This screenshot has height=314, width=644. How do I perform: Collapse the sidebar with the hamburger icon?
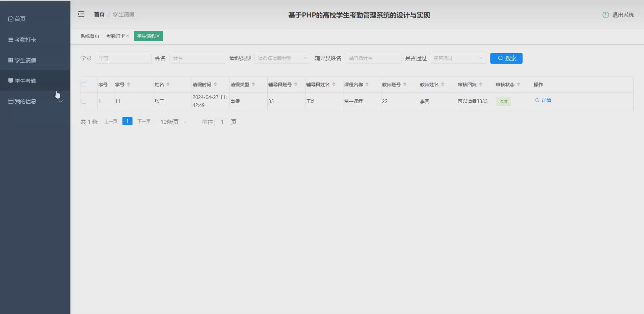click(x=81, y=14)
